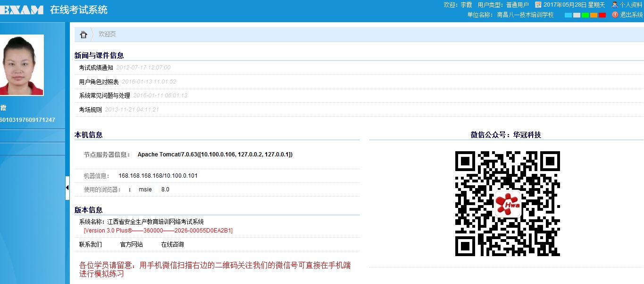Click the 本机信息 section heading
This screenshot has height=284, width=644.
(89, 135)
